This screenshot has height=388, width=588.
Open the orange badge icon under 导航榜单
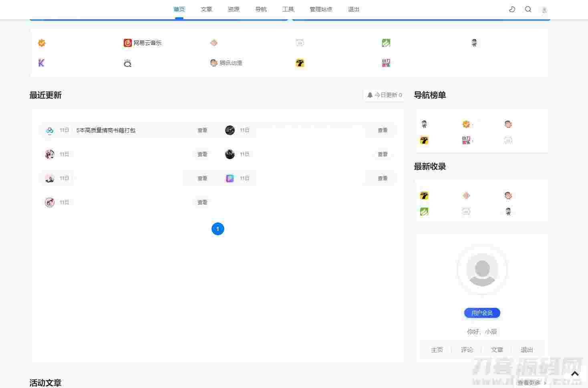pos(466,124)
